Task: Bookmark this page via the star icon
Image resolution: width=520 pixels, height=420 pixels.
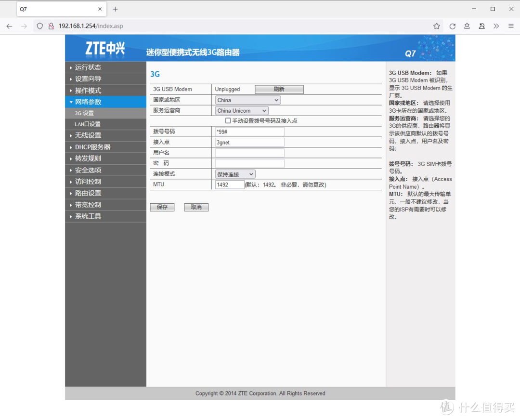Action: click(x=437, y=26)
